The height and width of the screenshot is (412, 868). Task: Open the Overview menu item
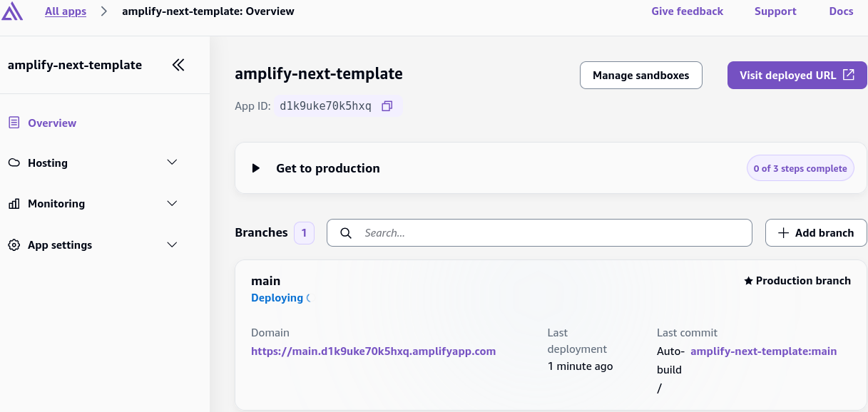[51, 123]
